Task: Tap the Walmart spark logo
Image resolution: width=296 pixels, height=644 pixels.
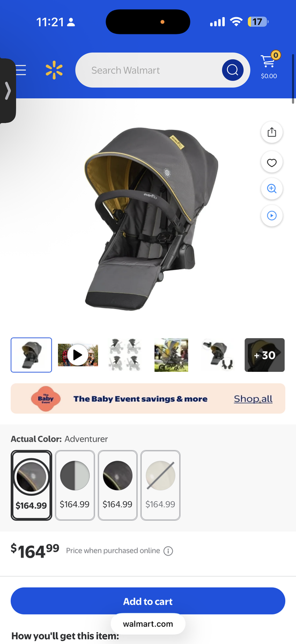Action: click(54, 70)
